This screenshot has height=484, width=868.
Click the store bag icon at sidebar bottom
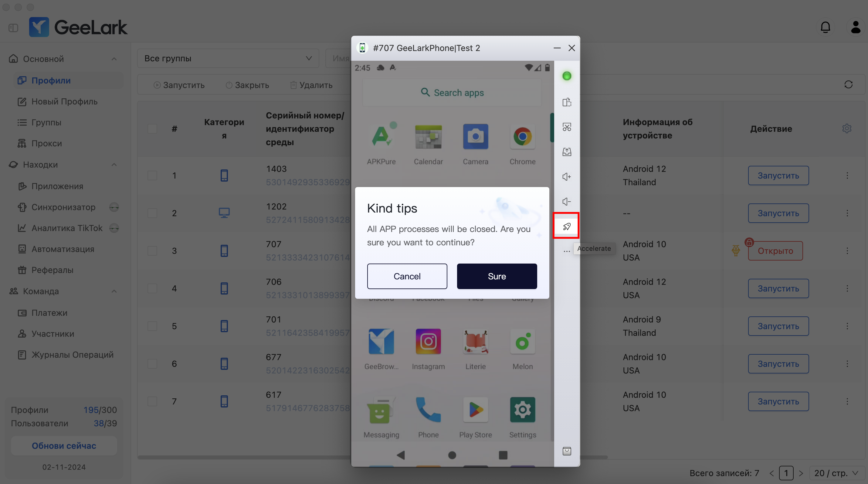(x=566, y=451)
